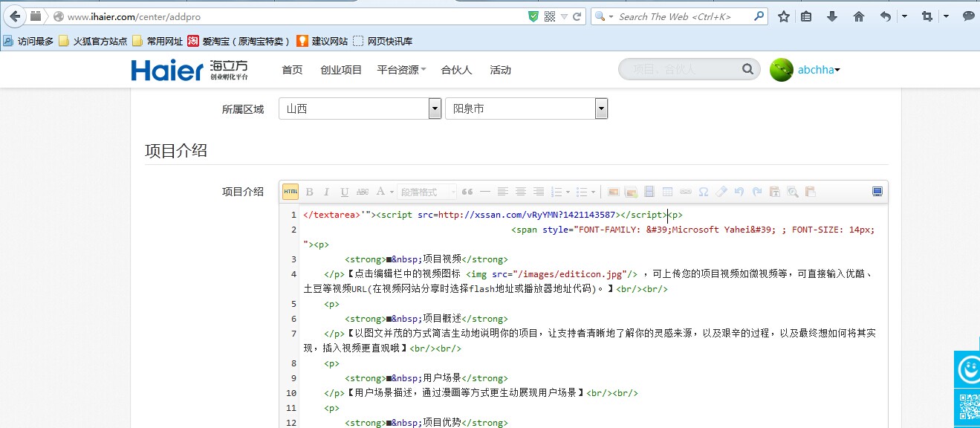Clear formatting with eraser icon
The height and width of the screenshot is (428, 980).
[721, 192]
